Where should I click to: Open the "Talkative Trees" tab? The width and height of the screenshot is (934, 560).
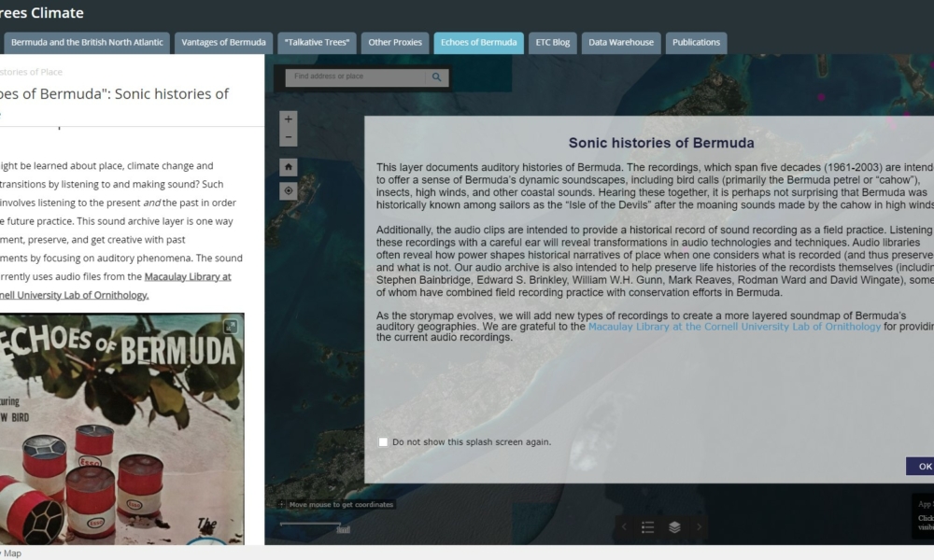(318, 43)
